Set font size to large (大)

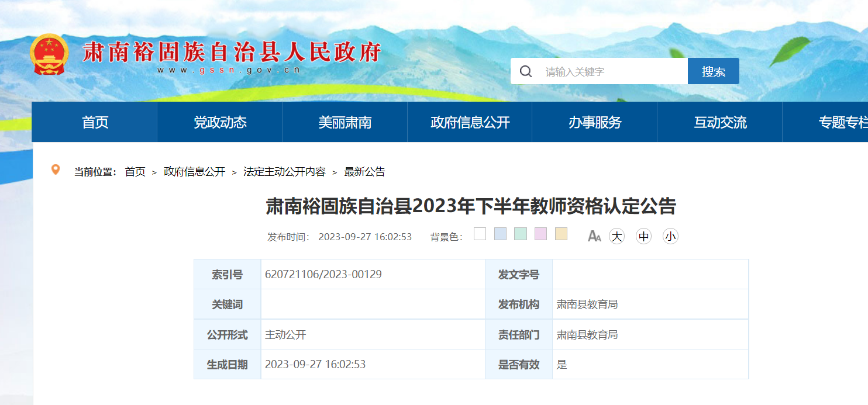[616, 236]
